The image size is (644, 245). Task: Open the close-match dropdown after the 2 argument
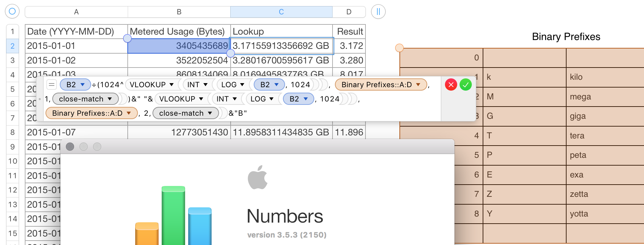pos(210,113)
